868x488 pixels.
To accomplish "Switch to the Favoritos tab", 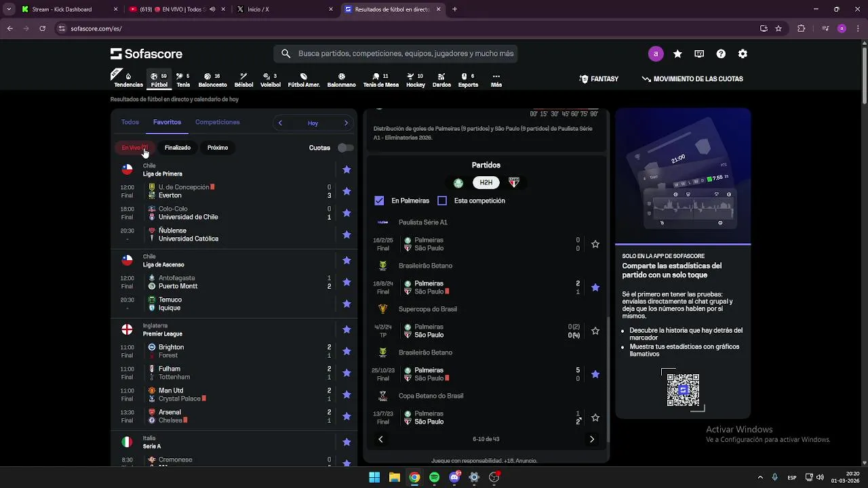I will pyautogui.click(x=167, y=122).
